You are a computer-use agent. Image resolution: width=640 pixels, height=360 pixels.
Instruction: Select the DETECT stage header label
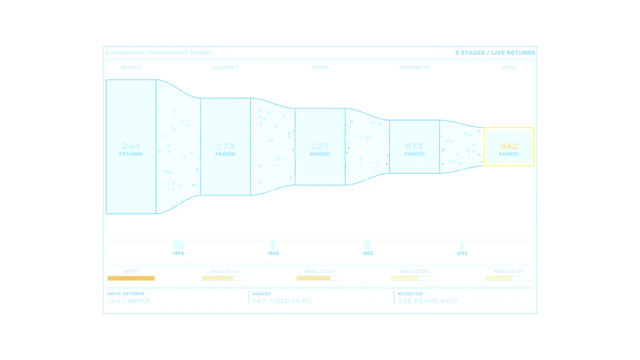point(131,67)
